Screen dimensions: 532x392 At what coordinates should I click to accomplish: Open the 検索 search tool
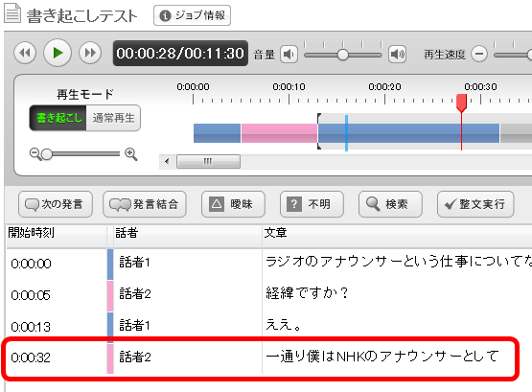point(390,204)
